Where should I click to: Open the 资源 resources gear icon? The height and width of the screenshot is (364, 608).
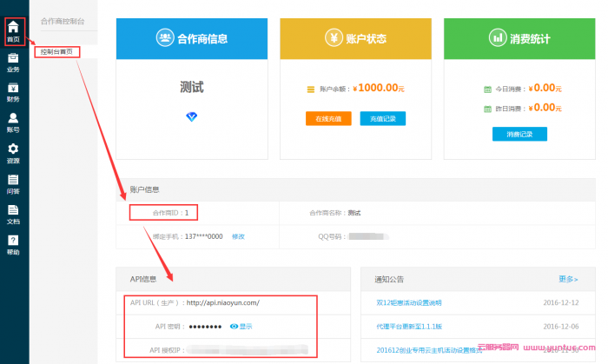pyautogui.click(x=13, y=153)
